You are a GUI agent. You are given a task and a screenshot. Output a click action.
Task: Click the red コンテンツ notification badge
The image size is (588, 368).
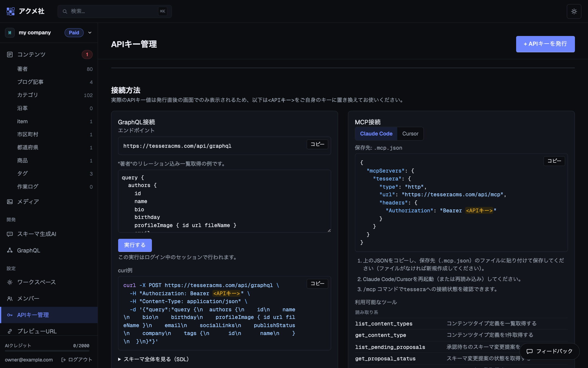point(87,55)
